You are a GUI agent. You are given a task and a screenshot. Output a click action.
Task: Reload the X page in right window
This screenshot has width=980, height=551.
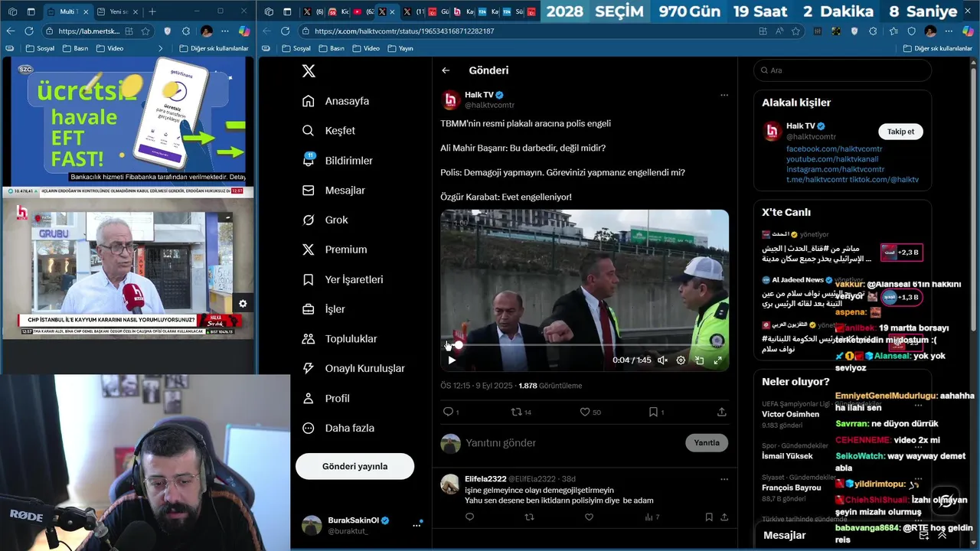[286, 31]
